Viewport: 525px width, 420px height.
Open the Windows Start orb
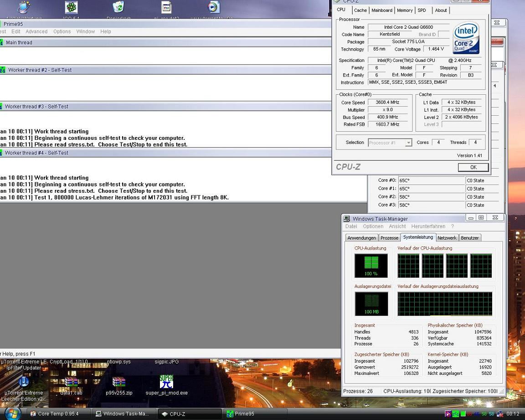pos(13,414)
